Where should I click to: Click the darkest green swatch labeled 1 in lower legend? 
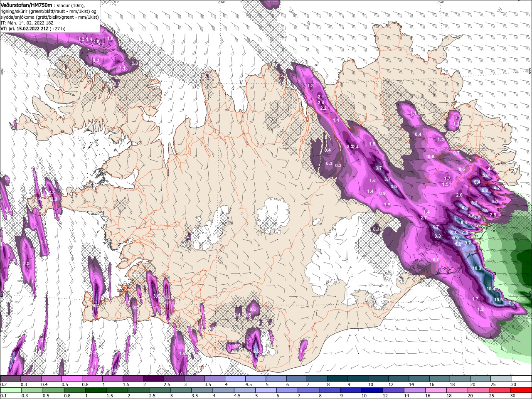tap(96, 390)
